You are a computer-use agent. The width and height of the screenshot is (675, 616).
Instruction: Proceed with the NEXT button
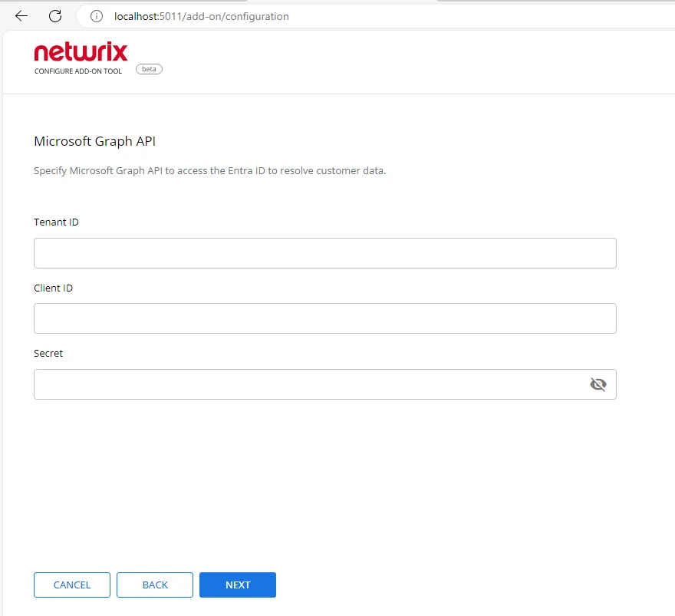pyautogui.click(x=238, y=585)
